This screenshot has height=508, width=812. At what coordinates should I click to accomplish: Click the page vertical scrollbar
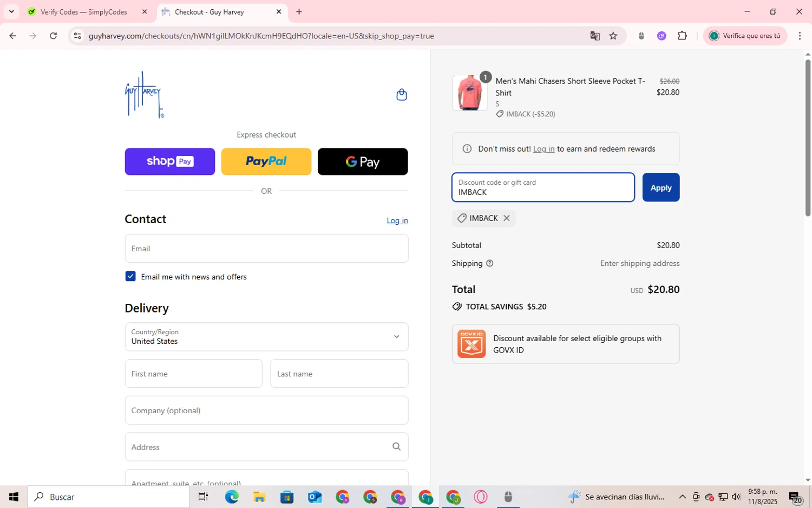point(808,138)
